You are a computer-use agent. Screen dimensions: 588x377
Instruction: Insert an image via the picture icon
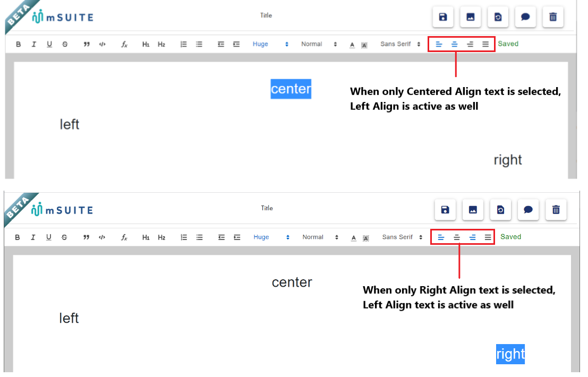470,16
